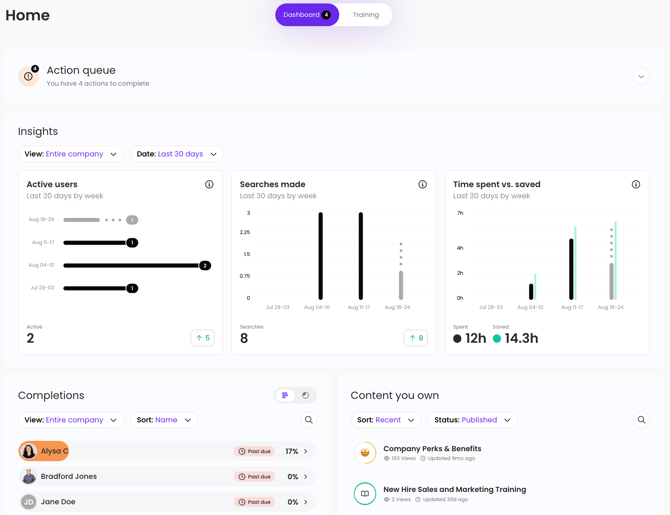Open info icon on Active users card
The width and height of the screenshot is (670, 515).
click(x=209, y=185)
